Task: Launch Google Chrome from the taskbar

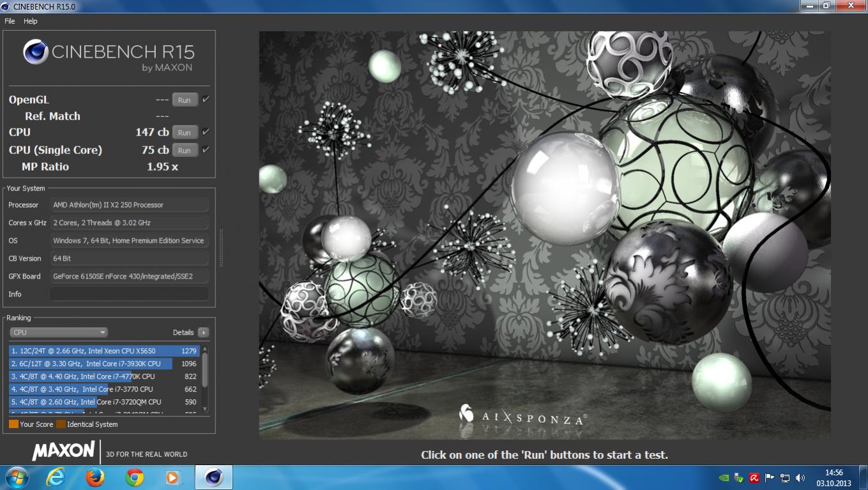Action: coord(134,478)
